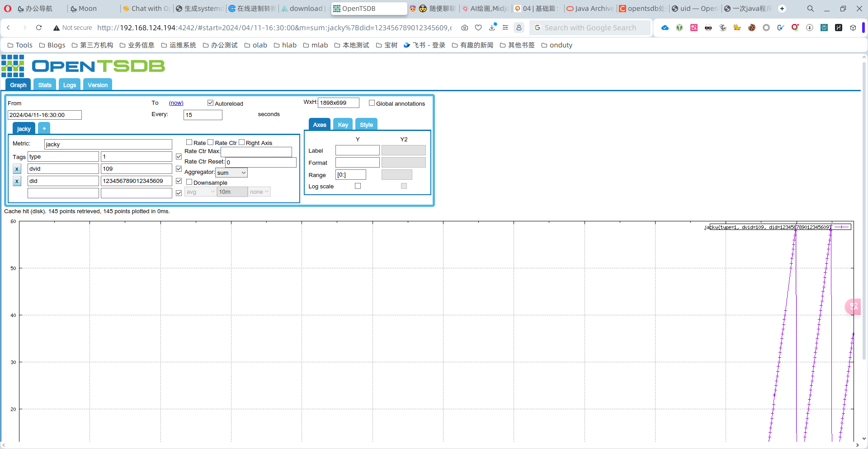The height and width of the screenshot is (449, 868).
Task: Open the downloads icon in toolbar
Action: pos(492,28)
